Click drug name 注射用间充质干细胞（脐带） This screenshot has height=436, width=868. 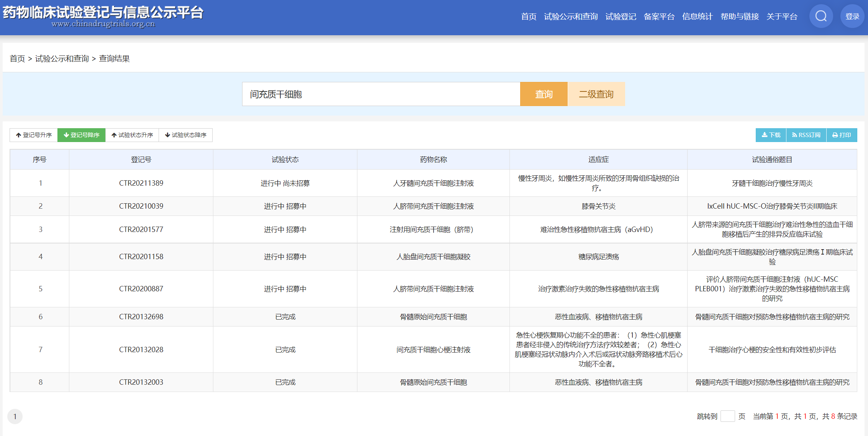click(433, 229)
